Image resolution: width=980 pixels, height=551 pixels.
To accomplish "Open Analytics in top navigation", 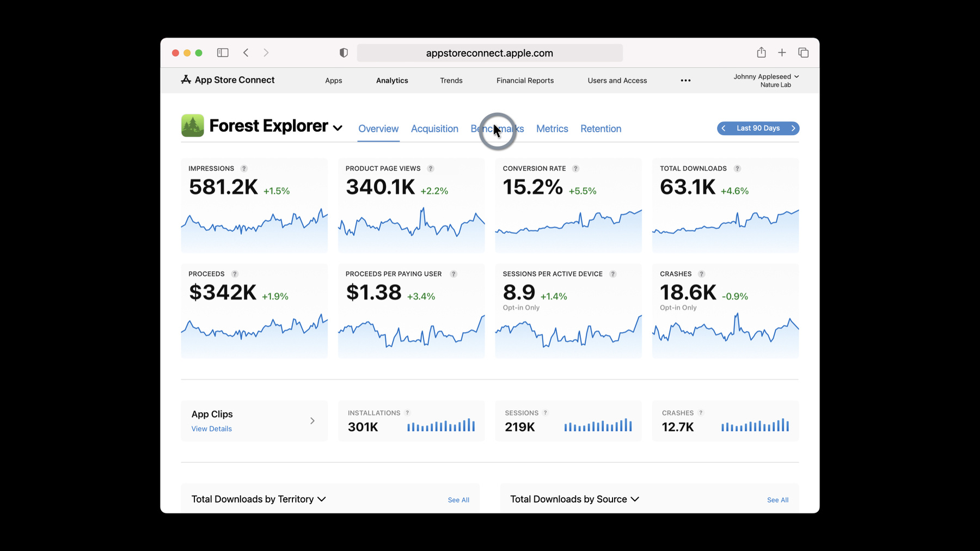I will tap(392, 81).
